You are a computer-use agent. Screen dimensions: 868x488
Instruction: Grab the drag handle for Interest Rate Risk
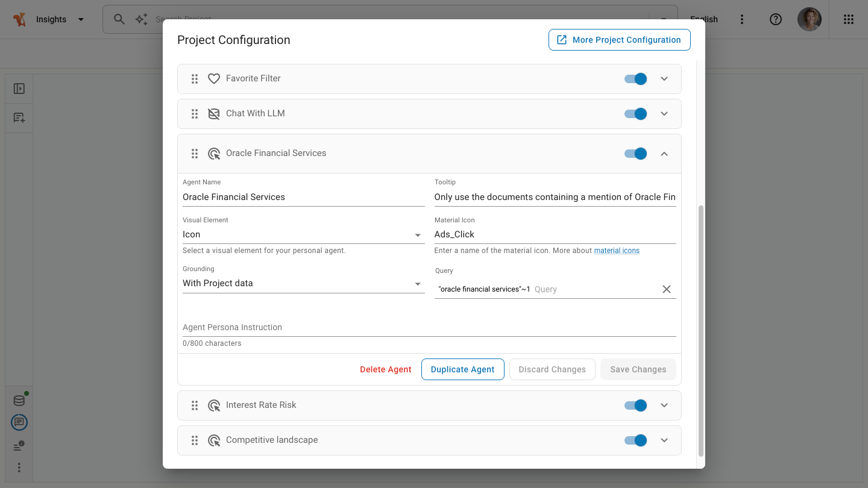point(195,405)
